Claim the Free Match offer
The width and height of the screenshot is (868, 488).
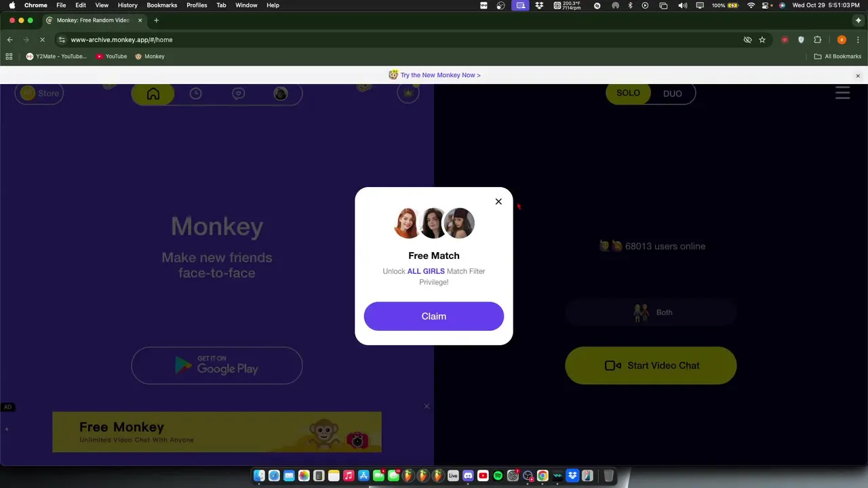click(x=434, y=317)
